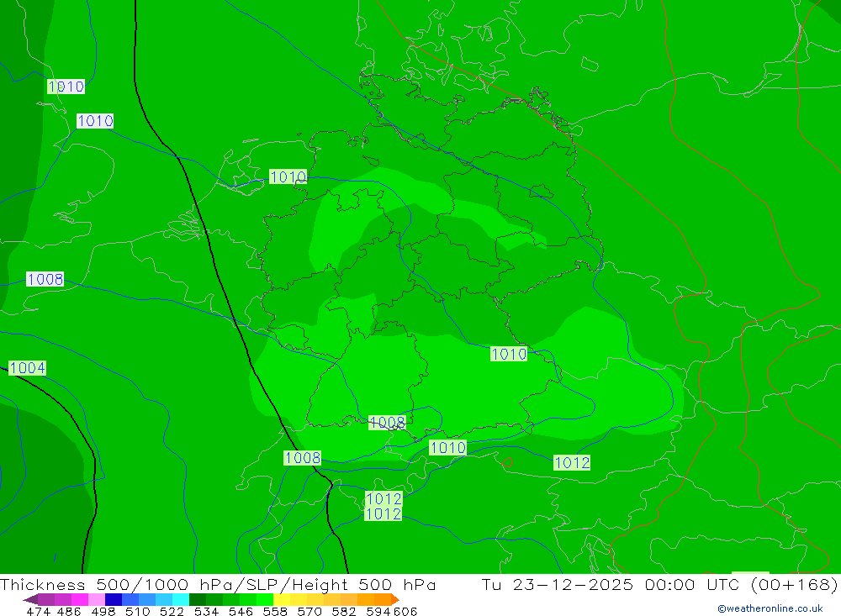Click legend value 594
The width and height of the screenshot is (841, 616).
point(378,611)
